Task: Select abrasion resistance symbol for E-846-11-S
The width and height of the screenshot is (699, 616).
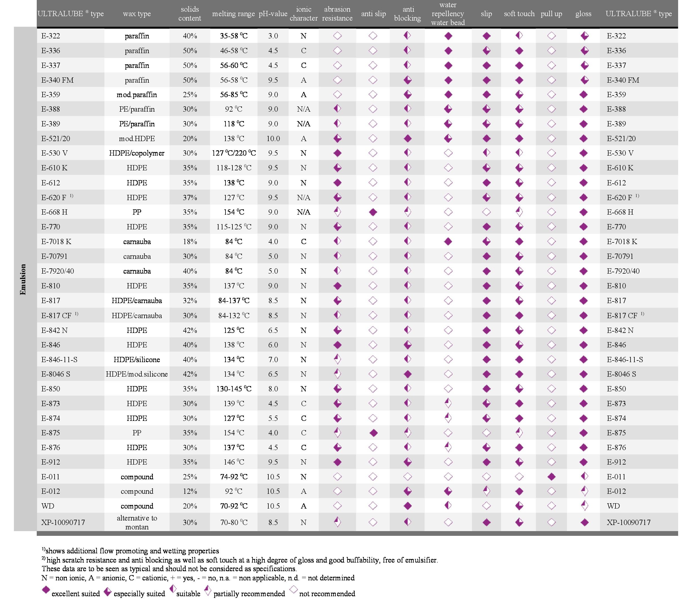Action: pos(337,359)
